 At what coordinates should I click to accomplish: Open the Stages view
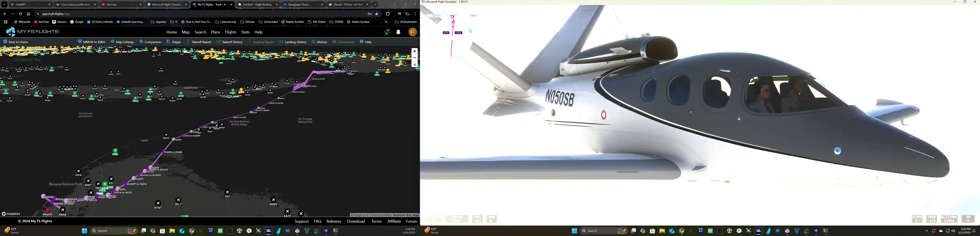tap(174, 42)
